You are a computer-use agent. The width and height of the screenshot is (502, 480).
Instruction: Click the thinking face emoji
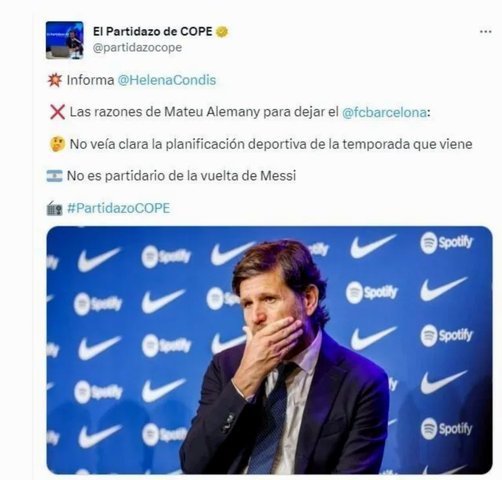click(57, 144)
